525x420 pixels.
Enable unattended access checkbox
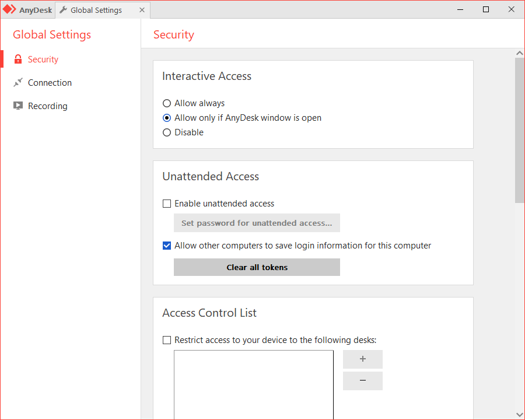coord(167,204)
